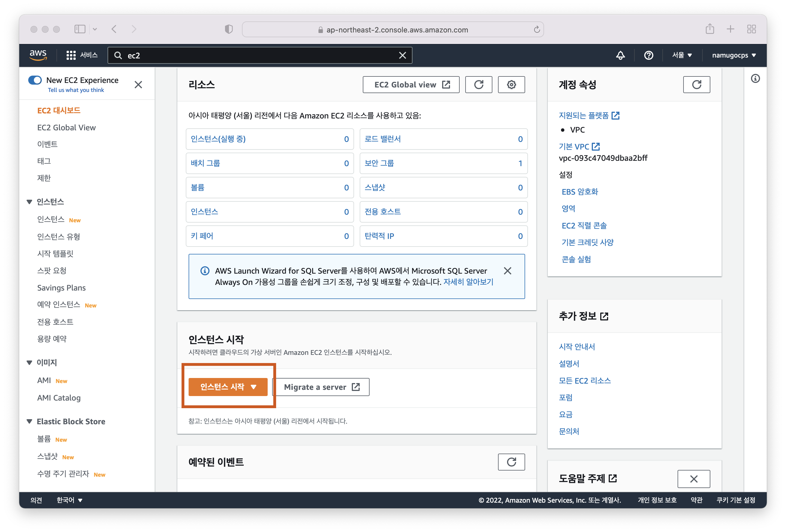Open the 인스턴스 시작 launch instance dropdown
The image size is (786, 532).
(228, 387)
